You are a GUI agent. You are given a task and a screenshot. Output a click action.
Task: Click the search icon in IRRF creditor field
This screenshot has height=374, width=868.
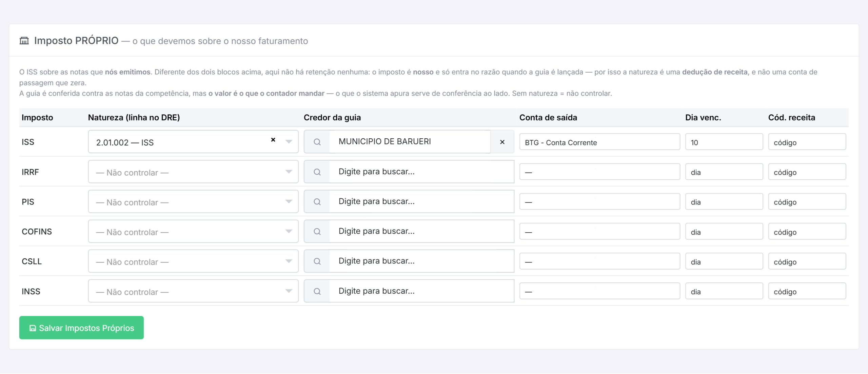[317, 172]
